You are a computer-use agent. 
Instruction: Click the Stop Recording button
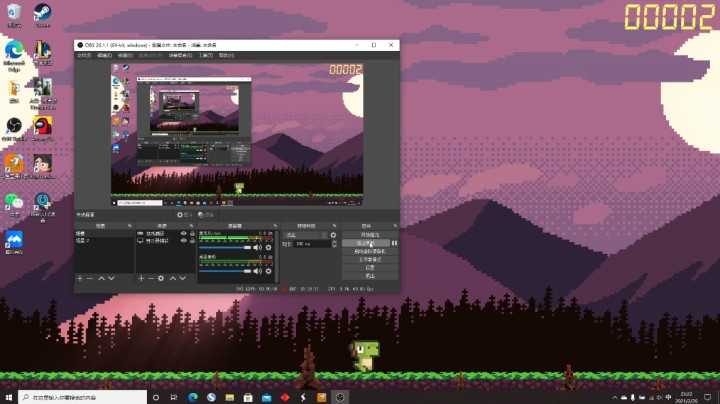366,243
